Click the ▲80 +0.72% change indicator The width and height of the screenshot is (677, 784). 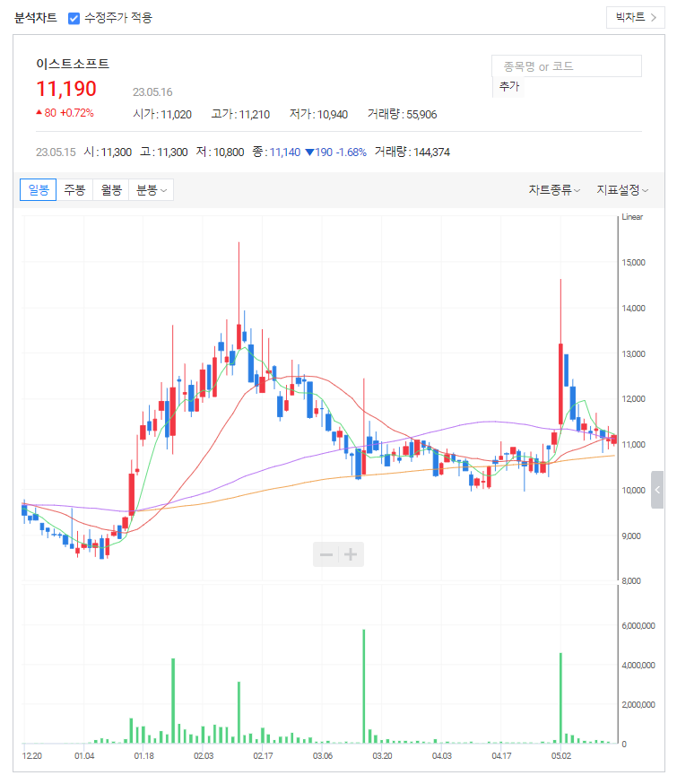coord(65,113)
